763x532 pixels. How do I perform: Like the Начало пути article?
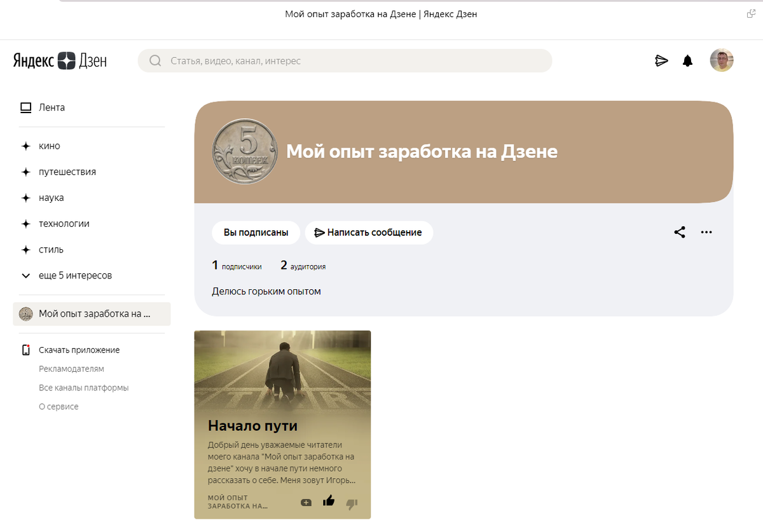[x=329, y=501]
